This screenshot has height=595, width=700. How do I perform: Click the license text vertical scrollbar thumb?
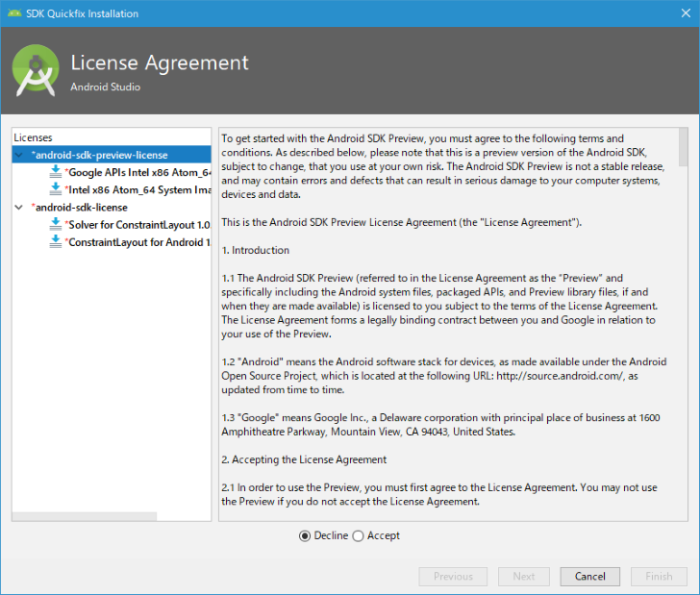(683, 147)
